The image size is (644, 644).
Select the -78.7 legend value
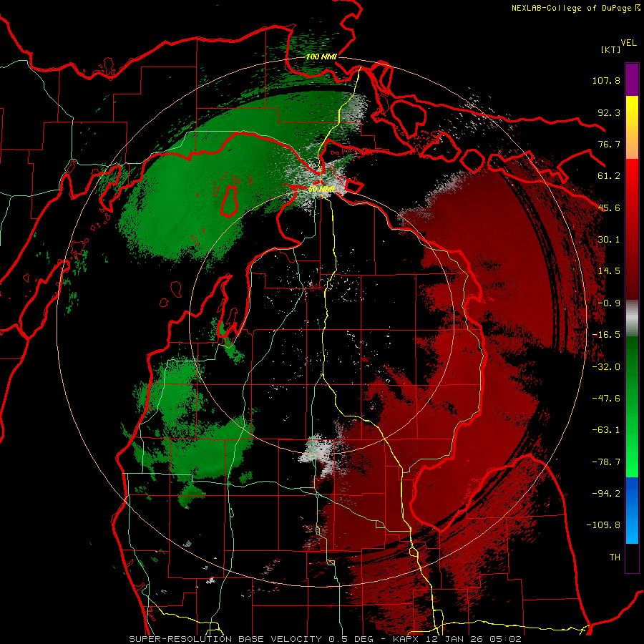606,462
